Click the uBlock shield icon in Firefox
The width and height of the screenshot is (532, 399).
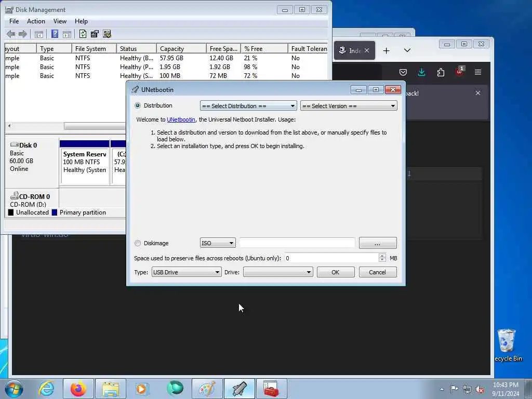click(459, 72)
